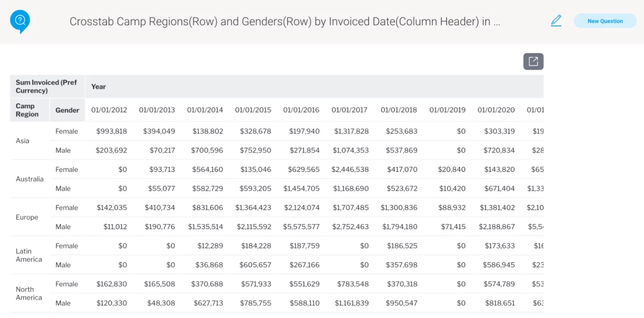
Task: Click the 01/01/2012 date column header
Action: click(x=109, y=110)
